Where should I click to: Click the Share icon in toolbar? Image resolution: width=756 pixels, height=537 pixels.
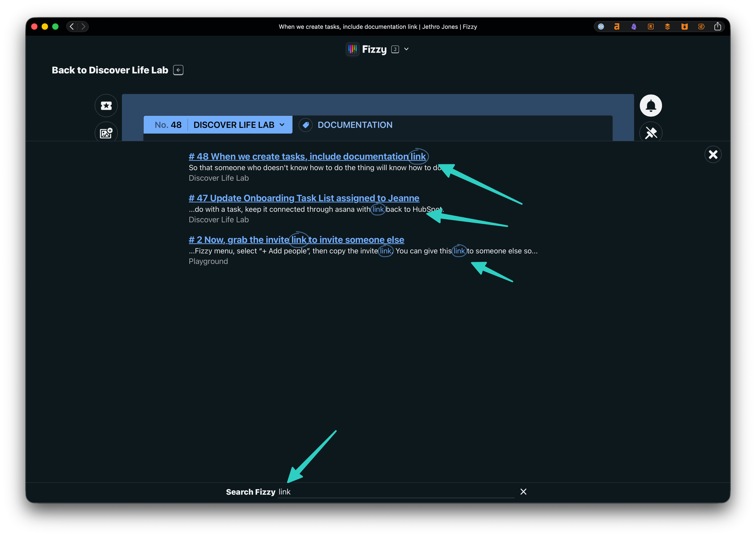tap(717, 27)
